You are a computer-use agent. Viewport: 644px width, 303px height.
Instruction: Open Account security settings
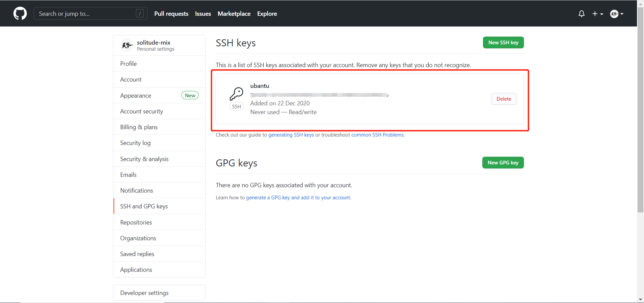tap(159, 111)
